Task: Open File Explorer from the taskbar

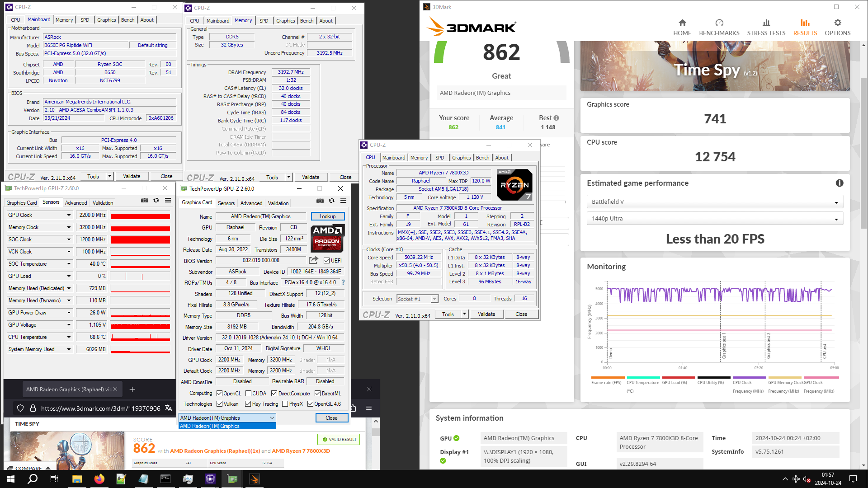Action: tap(77, 479)
